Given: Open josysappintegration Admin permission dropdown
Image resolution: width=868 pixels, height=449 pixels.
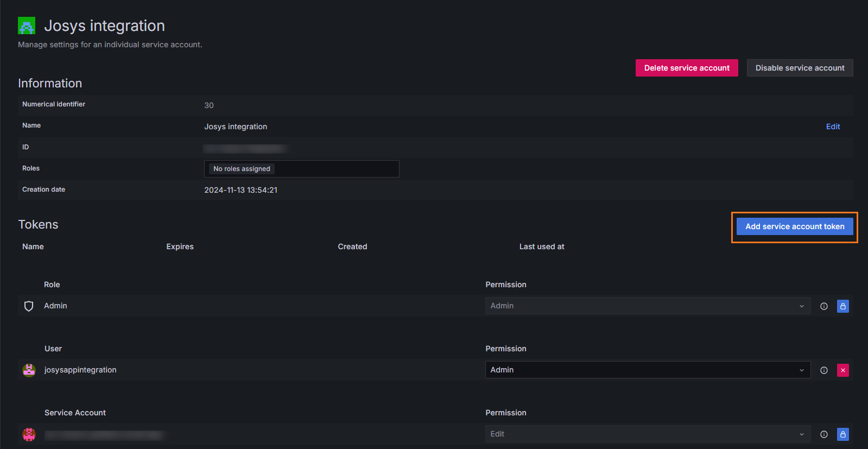Looking at the screenshot, I should (648, 370).
